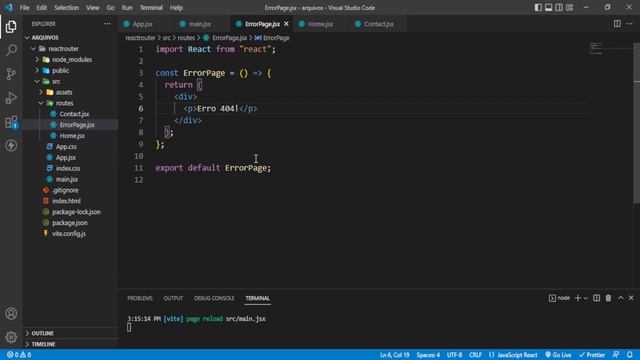Switch to the App.jsx editor tab
The height and width of the screenshot is (360, 640).
[x=142, y=24]
